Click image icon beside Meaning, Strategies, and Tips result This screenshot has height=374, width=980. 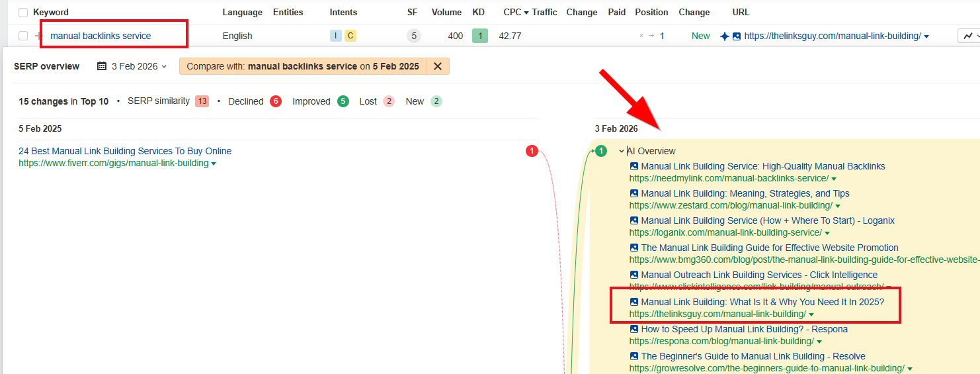pos(634,193)
